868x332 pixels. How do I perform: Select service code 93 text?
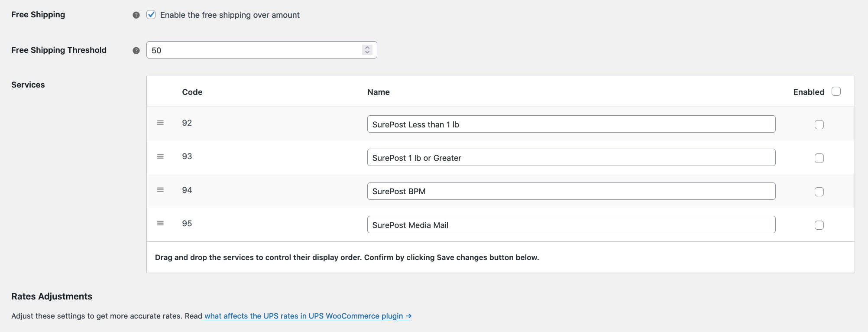coord(187,156)
